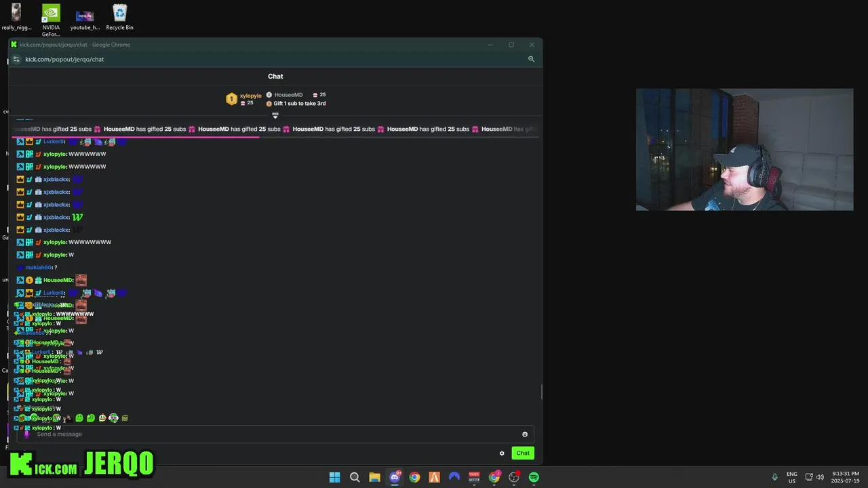Open the youtube_h... desktop file
The height and width of the screenshot is (488, 868).
85,18
